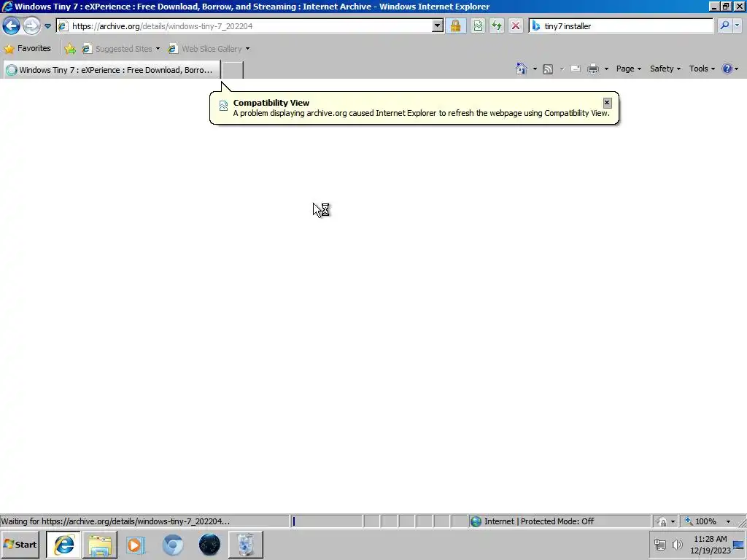Refresh the page with the green arrows

pyautogui.click(x=497, y=26)
